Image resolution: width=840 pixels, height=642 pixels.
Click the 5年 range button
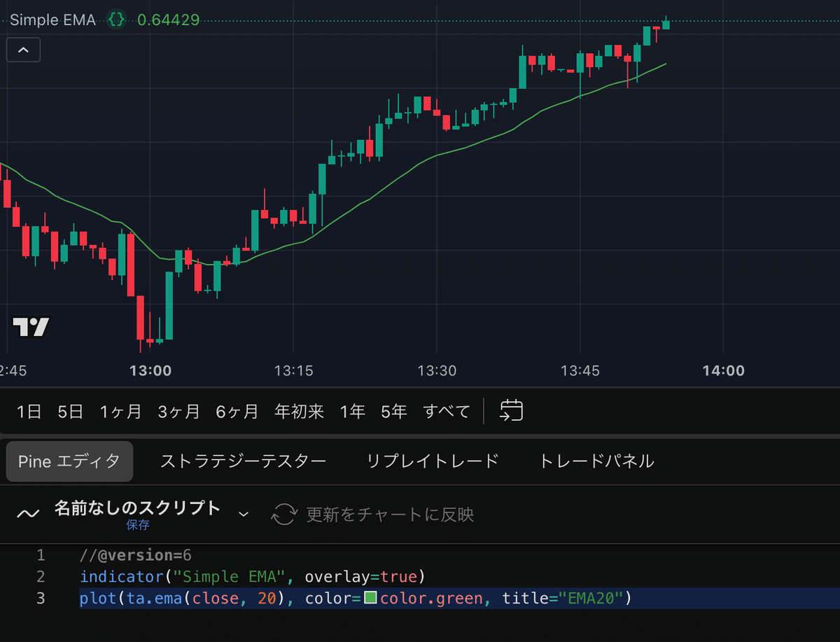tap(393, 411)
